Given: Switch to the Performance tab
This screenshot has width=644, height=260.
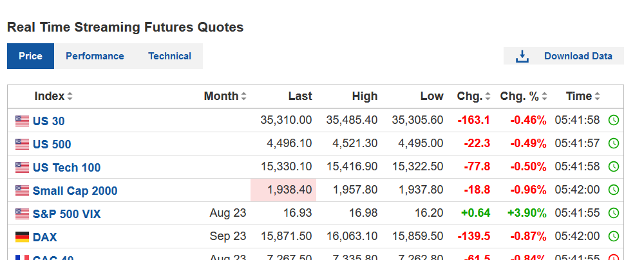Looking at the screenshot, I should coord(95,56).
